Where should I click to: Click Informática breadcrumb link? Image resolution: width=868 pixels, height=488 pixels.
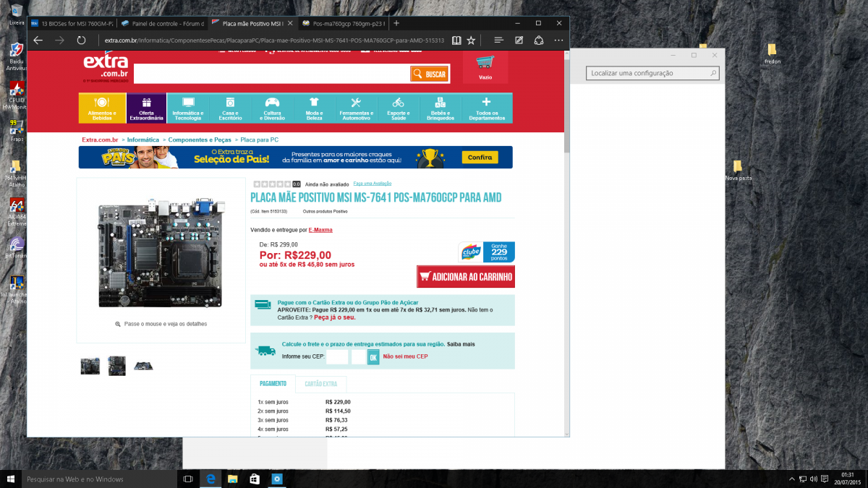pyautogui.click(x=143, y=139)
